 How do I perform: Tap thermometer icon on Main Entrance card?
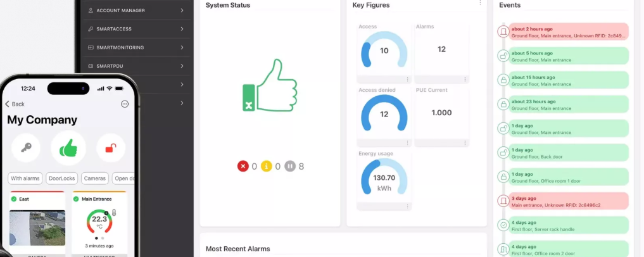(114, 213)
